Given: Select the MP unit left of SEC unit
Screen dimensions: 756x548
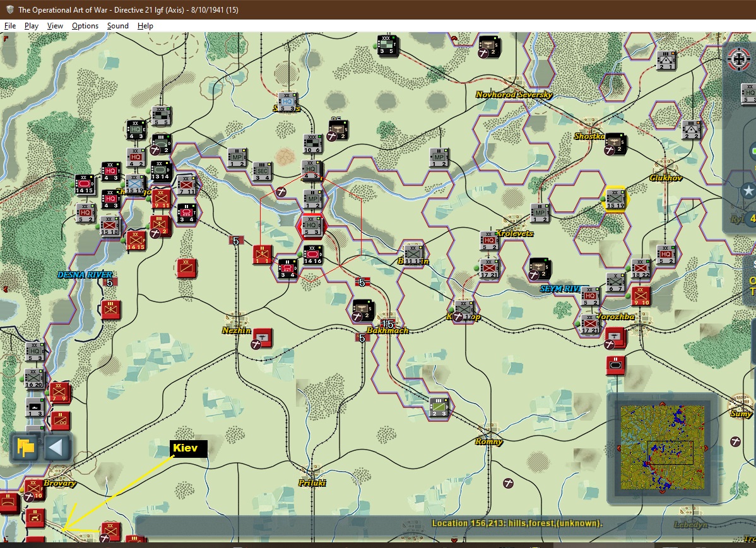Looking at the screenshot, I should tap(237, 158).
